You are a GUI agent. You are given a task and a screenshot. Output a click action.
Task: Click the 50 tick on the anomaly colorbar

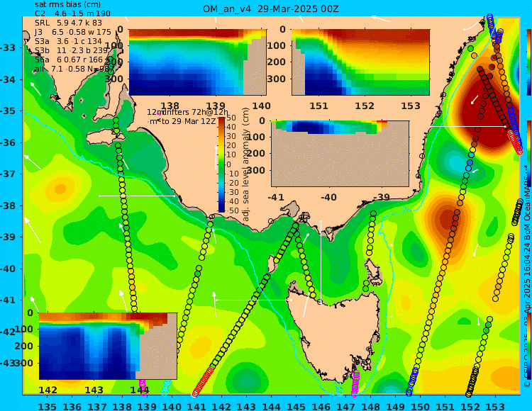click(231, 118)
